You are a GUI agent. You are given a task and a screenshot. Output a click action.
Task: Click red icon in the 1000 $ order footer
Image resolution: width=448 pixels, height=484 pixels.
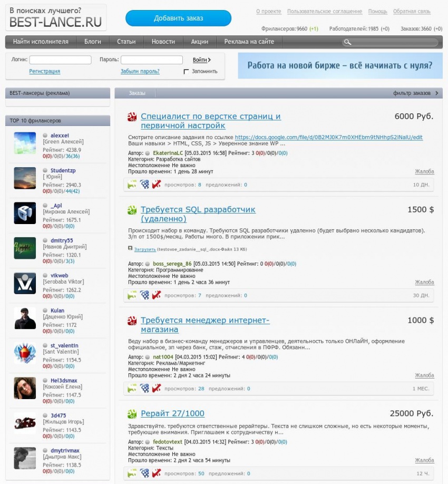pos(157,389)
